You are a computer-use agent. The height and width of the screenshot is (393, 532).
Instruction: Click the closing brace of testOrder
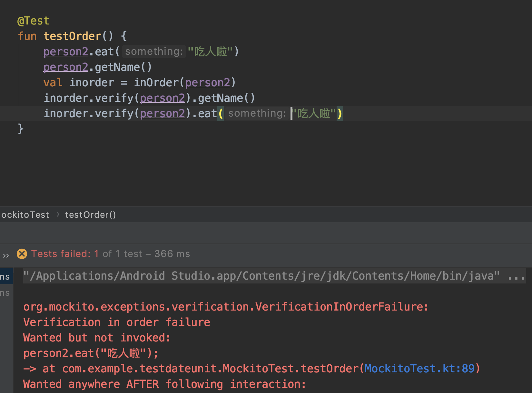[21, 129]
